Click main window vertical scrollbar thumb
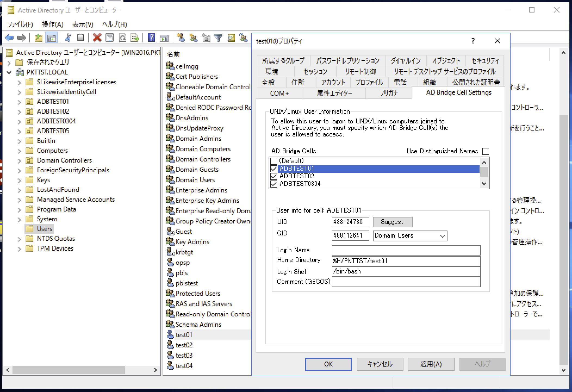 coord(563,240)
